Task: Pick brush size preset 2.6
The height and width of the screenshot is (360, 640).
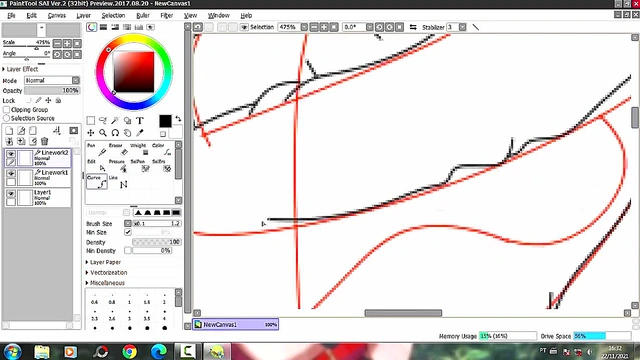Action: click(x=112, y=315)
